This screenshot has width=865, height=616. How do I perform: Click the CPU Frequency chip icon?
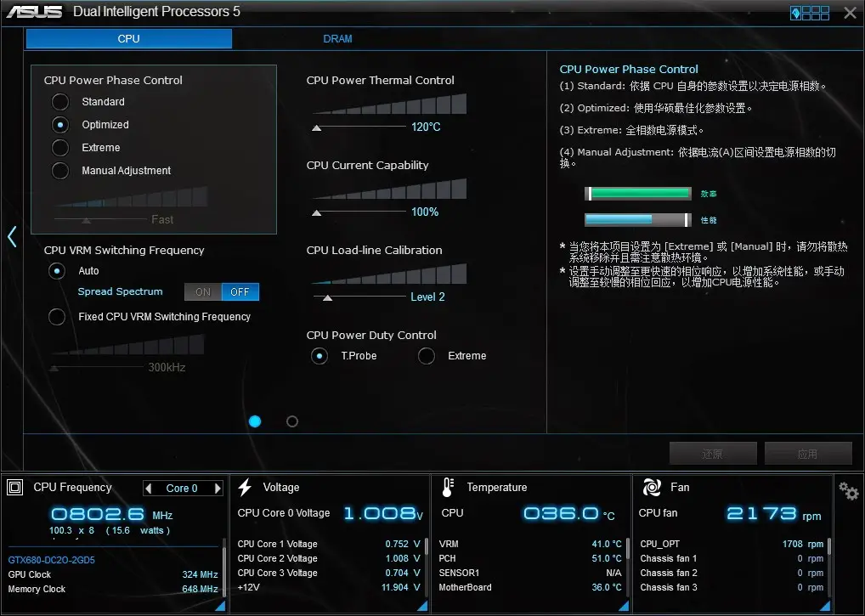click(x=15, y=488)
